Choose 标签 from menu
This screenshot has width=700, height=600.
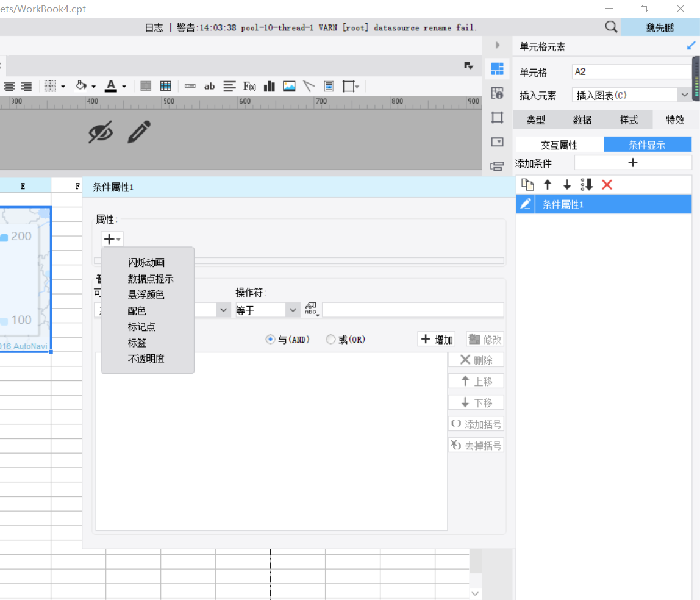coord(137,343)
